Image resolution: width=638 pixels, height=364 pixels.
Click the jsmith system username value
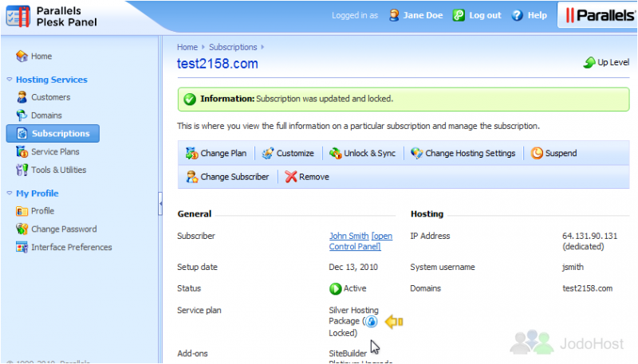573,267
